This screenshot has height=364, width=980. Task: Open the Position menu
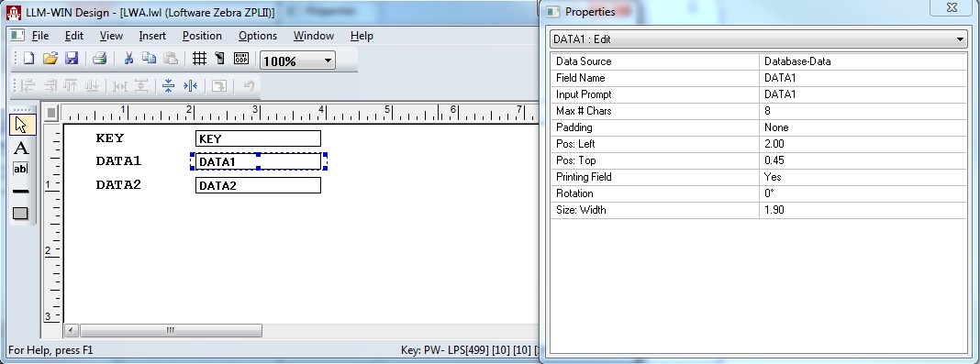click(x=202, y=36)
